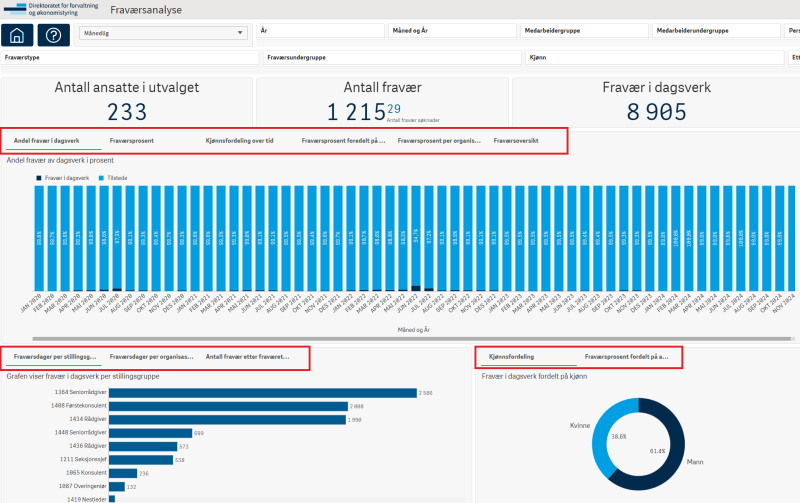Open the Medarbeidergruppe filter

pos(585,31)
